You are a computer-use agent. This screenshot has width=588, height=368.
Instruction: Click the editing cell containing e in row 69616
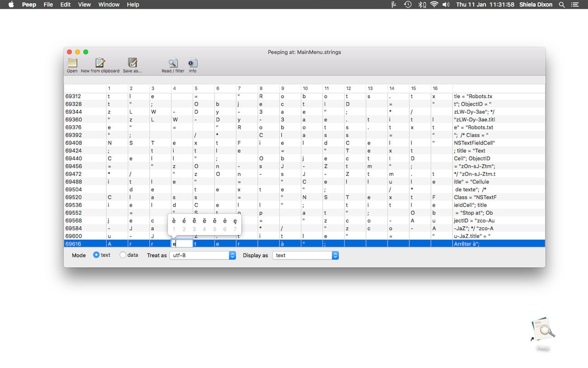tap(182, 244)
